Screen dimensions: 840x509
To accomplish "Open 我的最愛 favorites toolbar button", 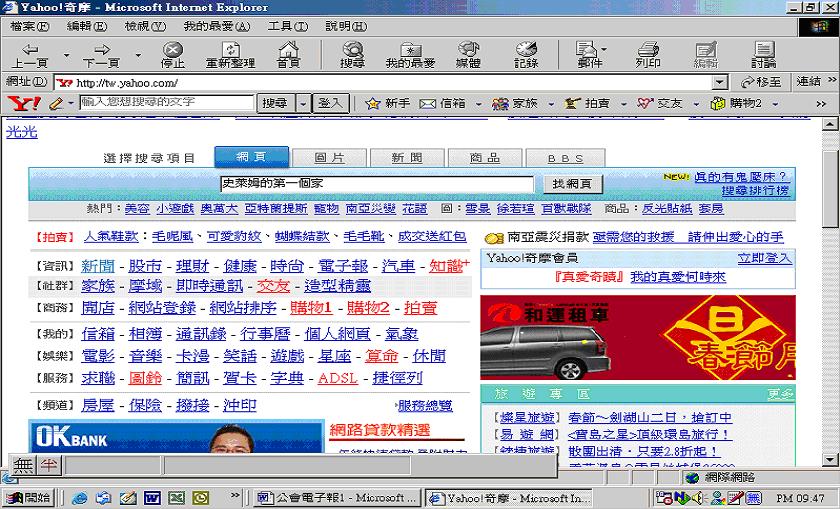I will click(410, 55).
